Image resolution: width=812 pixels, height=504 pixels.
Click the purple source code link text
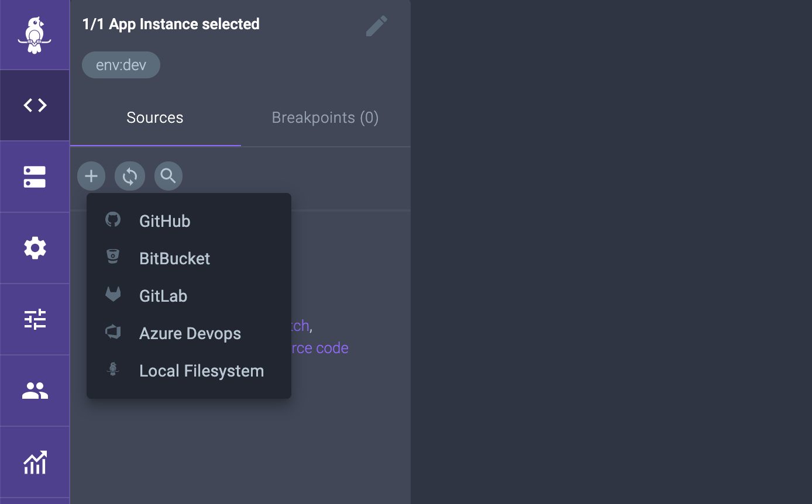tap(321, 348)
